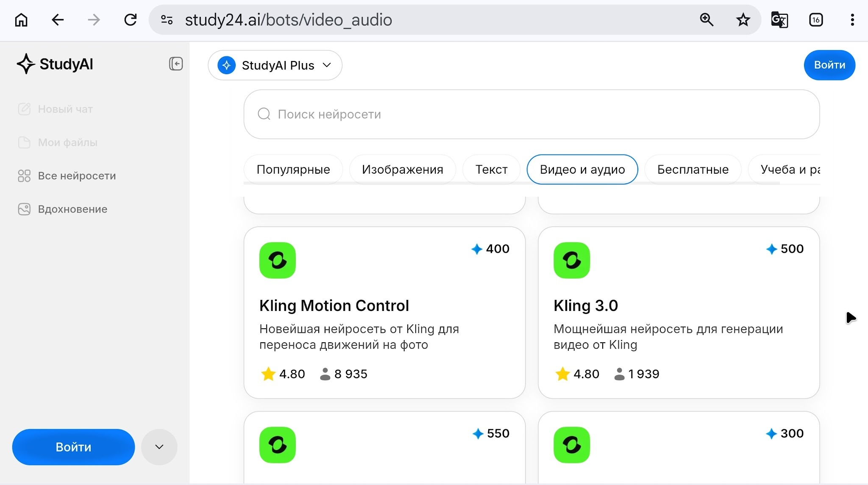Bookmark this page with star icon
Viewport: 868px width, 485px height.
(743, 20)
